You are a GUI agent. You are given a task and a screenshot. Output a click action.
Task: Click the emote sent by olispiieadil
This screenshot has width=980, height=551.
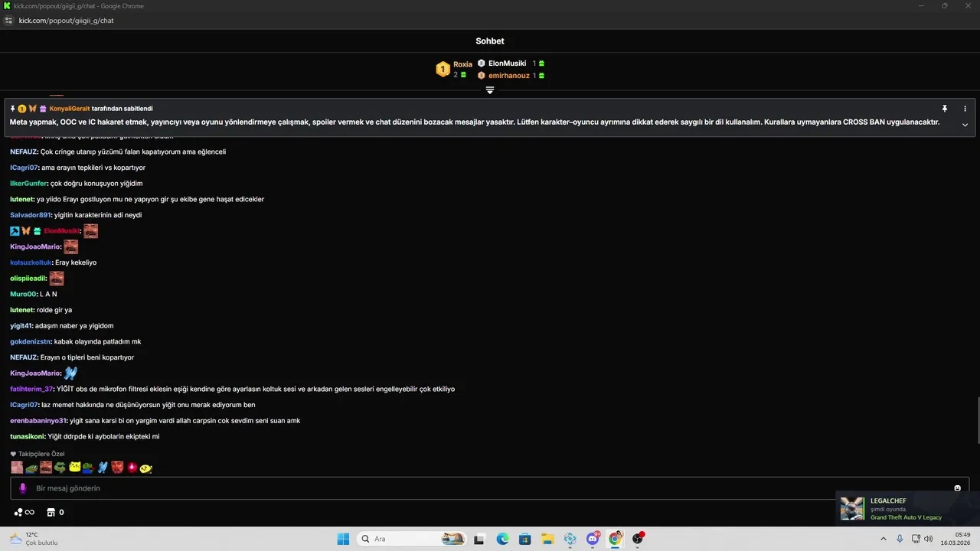[56, 279]
